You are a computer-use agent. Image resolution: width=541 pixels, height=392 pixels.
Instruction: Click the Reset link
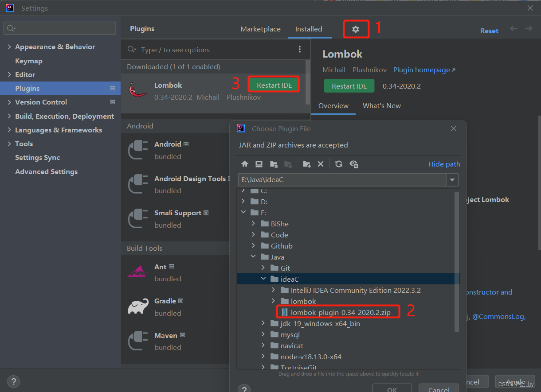coord(489,31)
